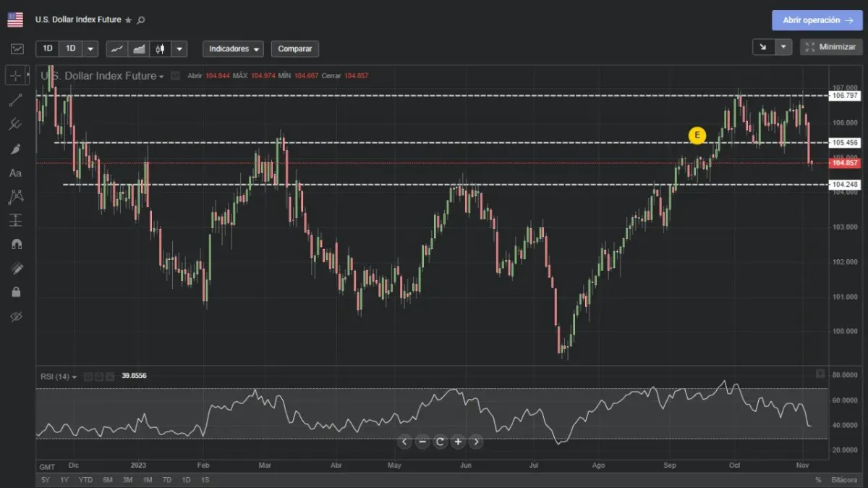
Task: Toggle percent scale with % button
Action: click(x=818, y=480)
